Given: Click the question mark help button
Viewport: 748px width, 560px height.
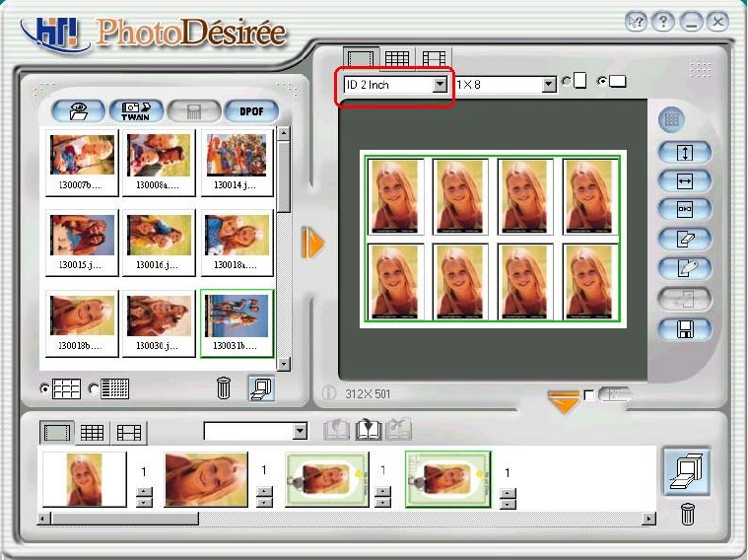Looking at the screenshot, I should pyautogui.click(x=663, y=22).
